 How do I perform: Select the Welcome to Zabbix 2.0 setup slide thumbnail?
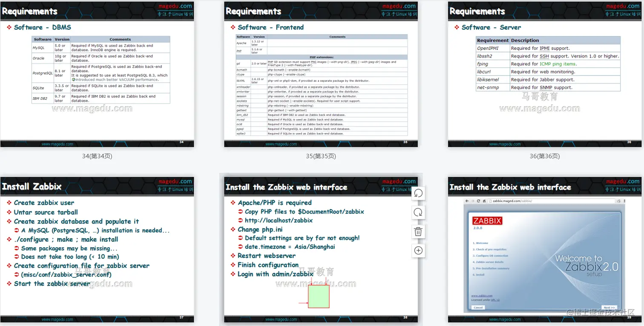tap(545, 249)
